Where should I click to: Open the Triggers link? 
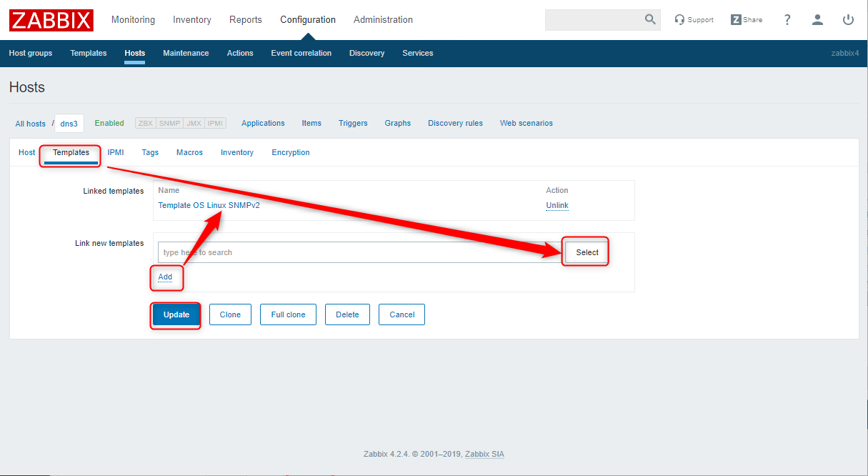[x=353, y=123]
